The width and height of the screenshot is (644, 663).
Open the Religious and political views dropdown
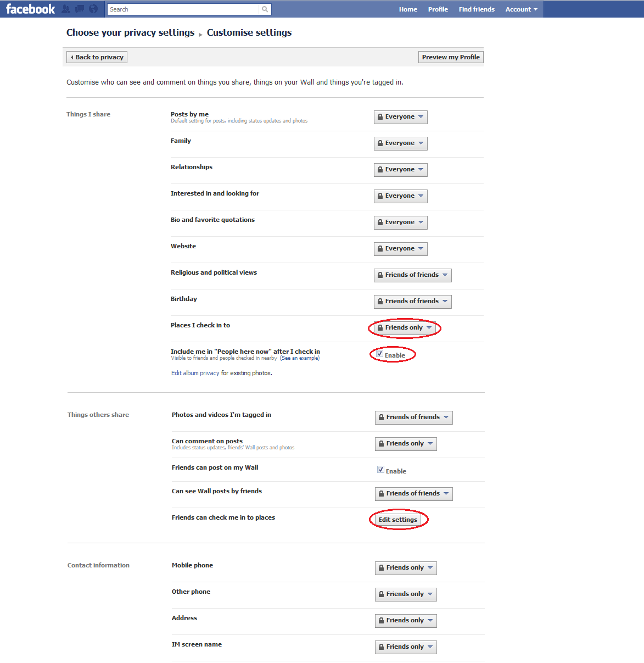(413, 275)
